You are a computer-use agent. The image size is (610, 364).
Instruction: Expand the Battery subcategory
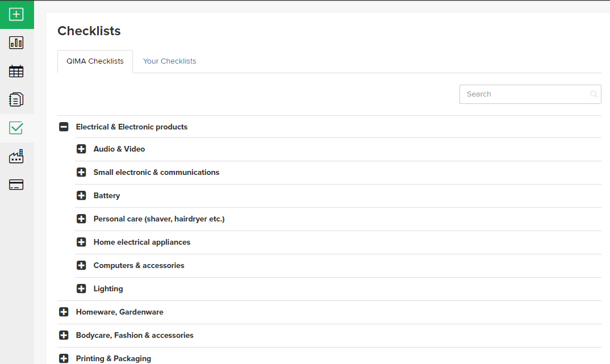(x=81, y=195)
